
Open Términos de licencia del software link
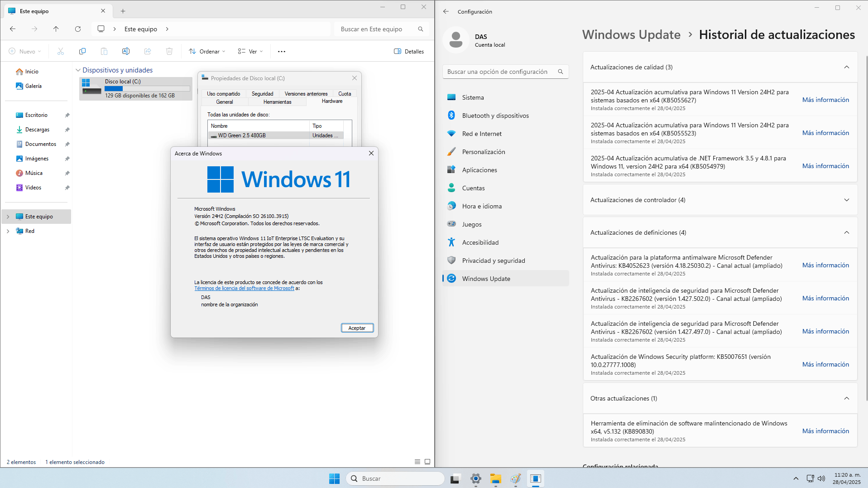tap(244, 288)
